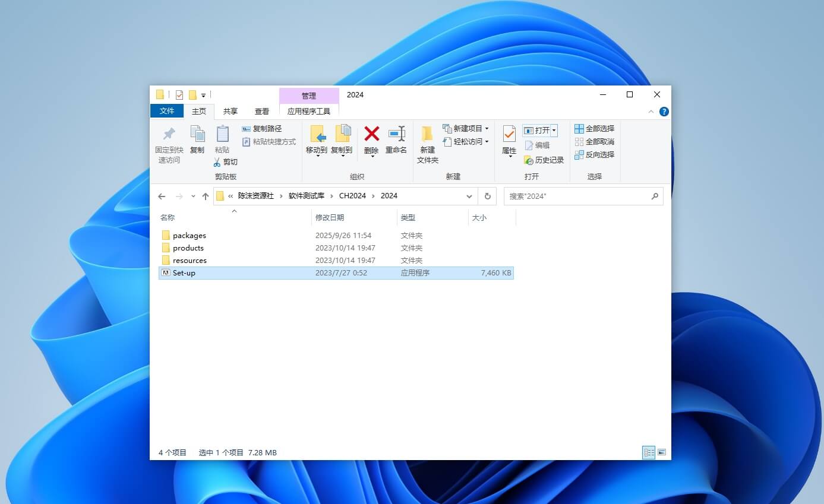Switch to the 查看 (View) tab

tap(262, 111)
